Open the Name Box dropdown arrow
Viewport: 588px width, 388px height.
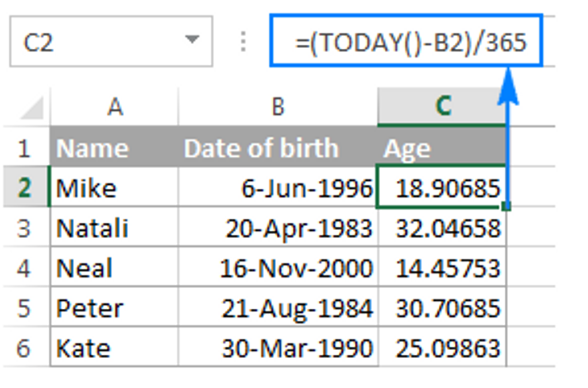click(x=192, y=41)
